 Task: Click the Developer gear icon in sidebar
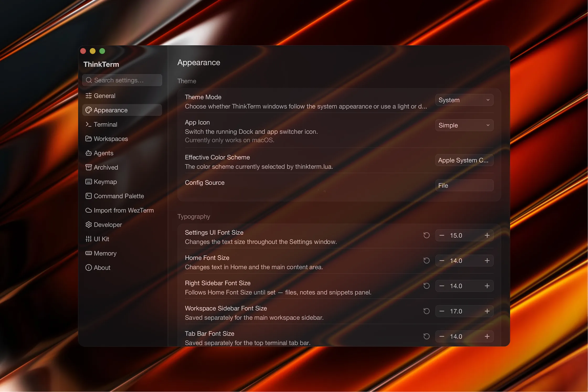coord(88,225)
